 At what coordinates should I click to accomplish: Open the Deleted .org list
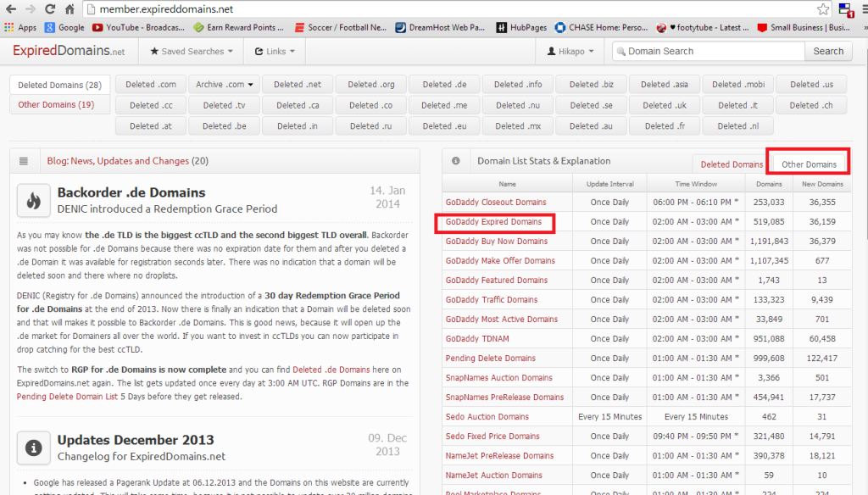tap(371, 85)
